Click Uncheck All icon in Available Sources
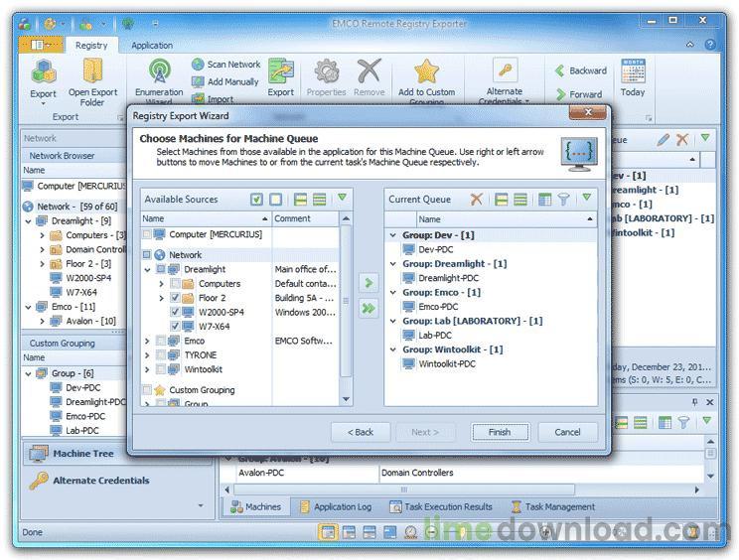 point(276,200)
